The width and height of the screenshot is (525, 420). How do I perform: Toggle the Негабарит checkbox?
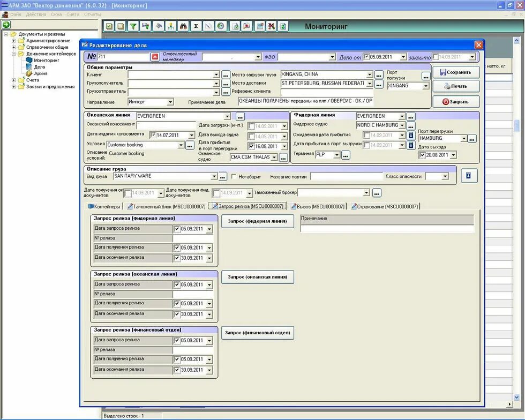pyautogui.click(x=234, y=176)
